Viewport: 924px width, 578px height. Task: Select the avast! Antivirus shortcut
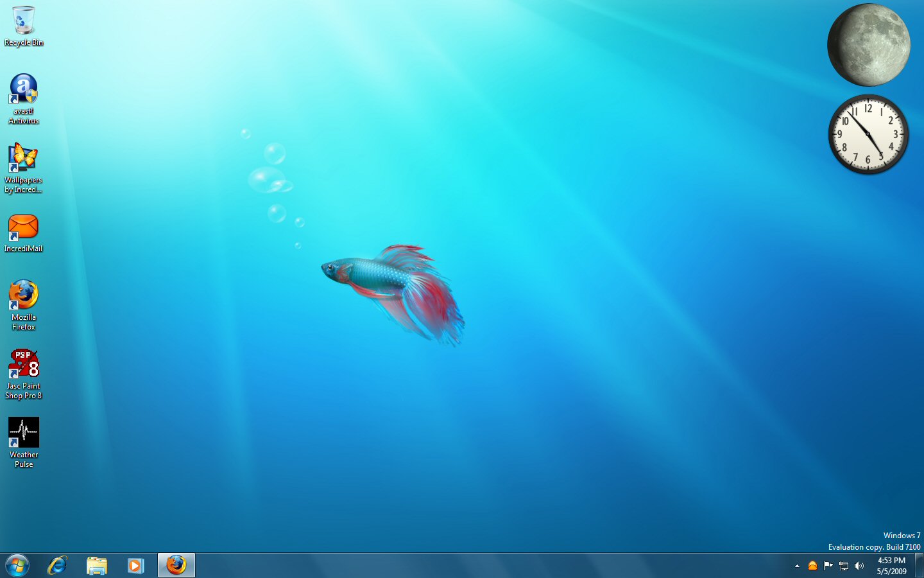click(x=24, y=98)
